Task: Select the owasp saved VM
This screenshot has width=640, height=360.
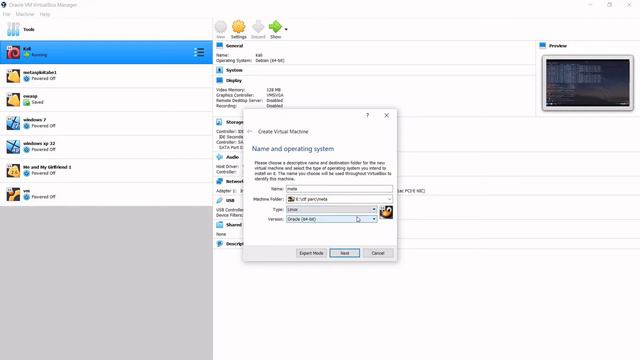Action: [106, 100]
